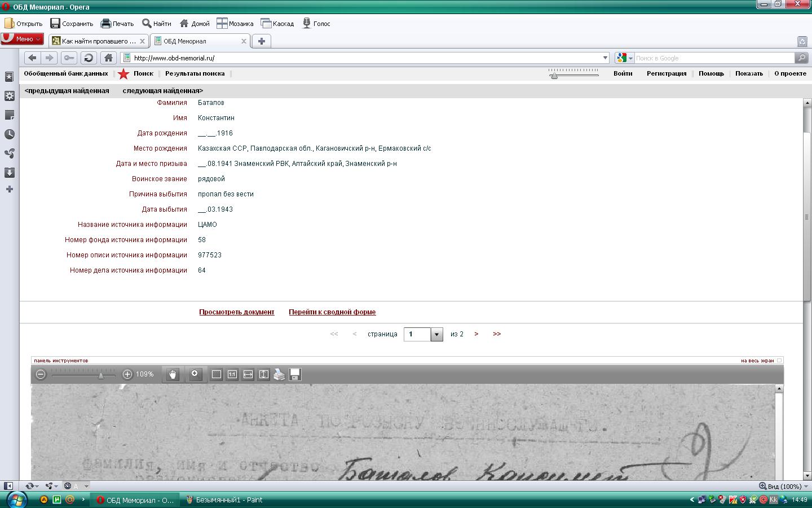Open the page number dropdown
The image size is (812, 508).
pos(436,334)
